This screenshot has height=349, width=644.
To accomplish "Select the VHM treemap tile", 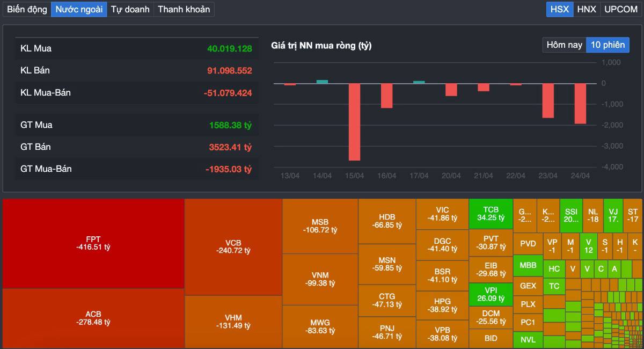I will 233,321.
